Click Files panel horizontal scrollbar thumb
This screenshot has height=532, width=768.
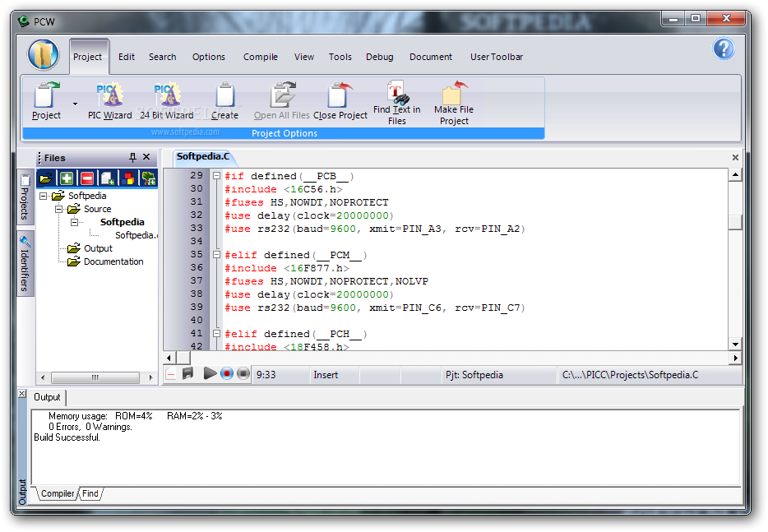point(95,377)
